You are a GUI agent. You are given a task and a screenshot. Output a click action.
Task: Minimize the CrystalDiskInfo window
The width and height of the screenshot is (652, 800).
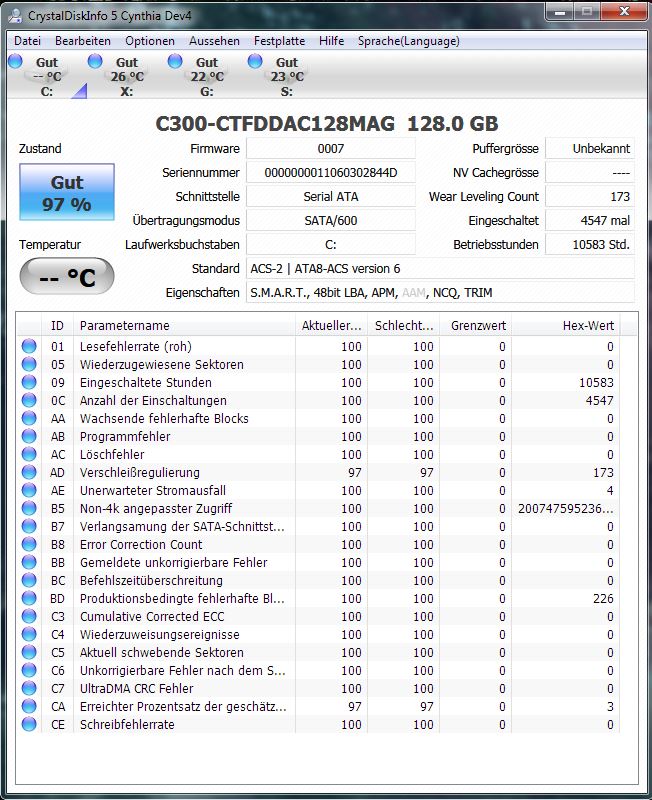(x=560, y=11)
